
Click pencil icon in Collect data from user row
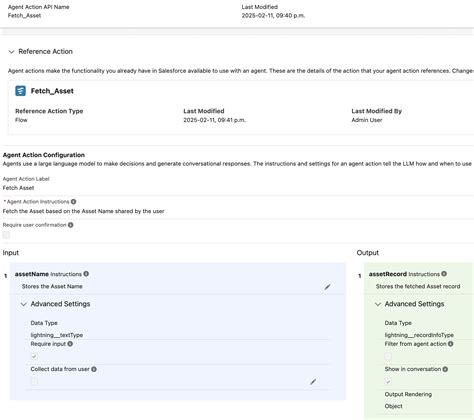[x=313, y=382]
